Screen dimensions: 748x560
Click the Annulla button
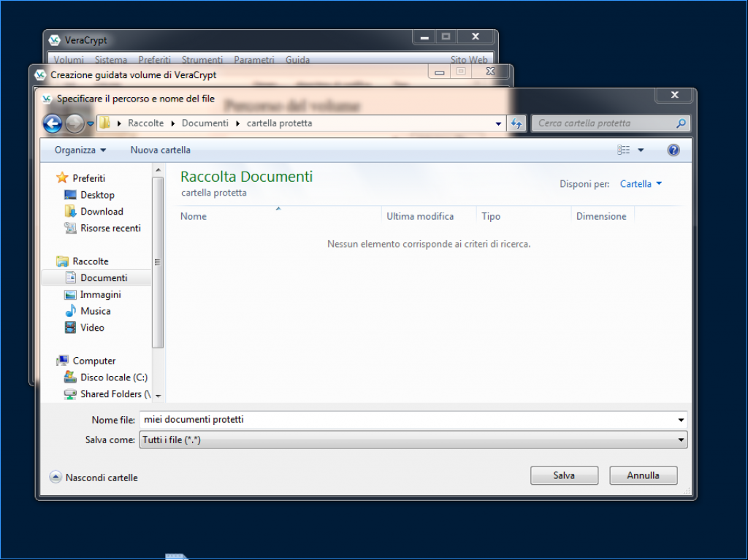pyautogui.click(x=643, y=475)
